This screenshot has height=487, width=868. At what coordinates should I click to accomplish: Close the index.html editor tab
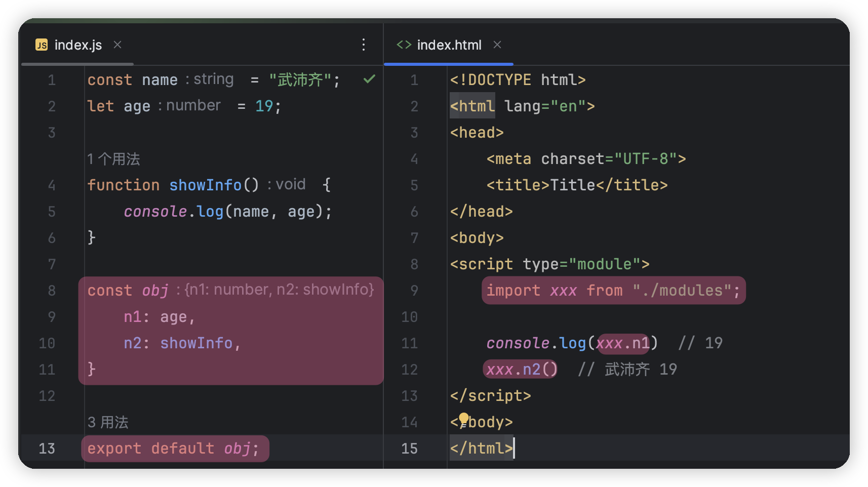[497, 45]
